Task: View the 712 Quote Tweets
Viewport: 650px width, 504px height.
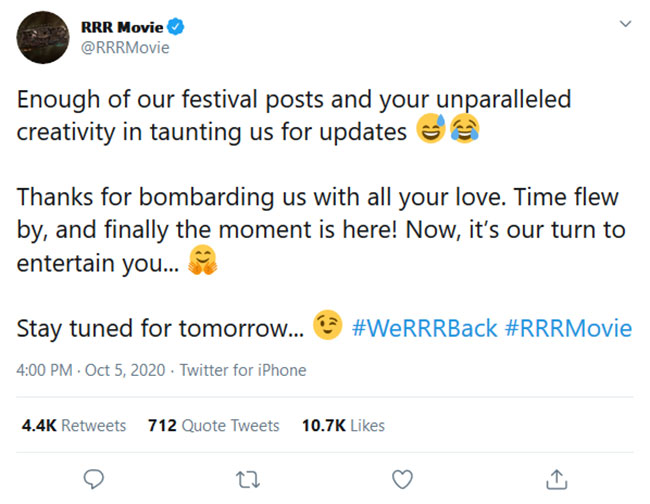Action: (214, 425)
